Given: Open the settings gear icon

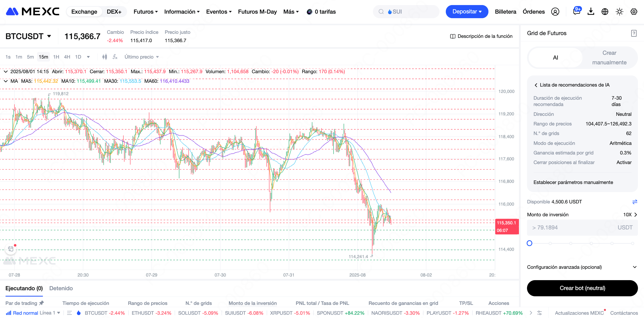Looking at the screenshot, I should click(634, 12).
